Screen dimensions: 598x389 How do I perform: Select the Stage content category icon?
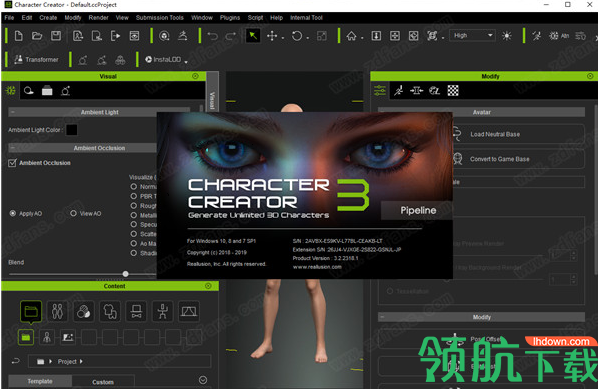coord(189,312)
